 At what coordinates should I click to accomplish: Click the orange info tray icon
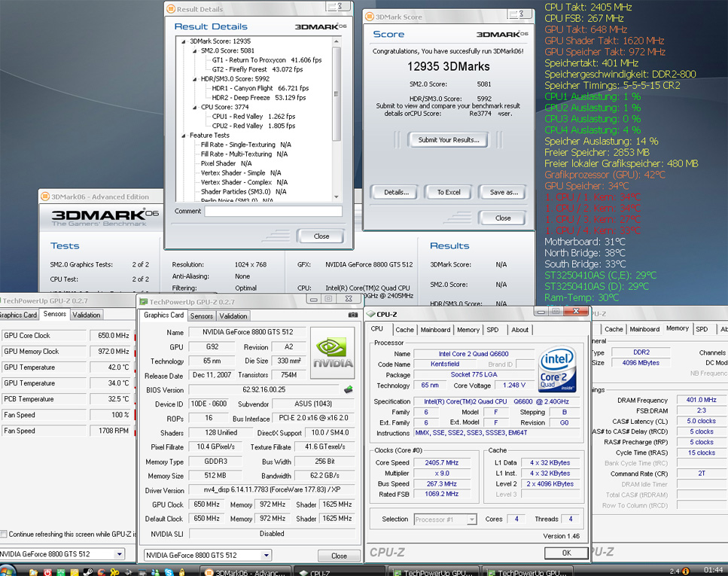click(685, 571)
